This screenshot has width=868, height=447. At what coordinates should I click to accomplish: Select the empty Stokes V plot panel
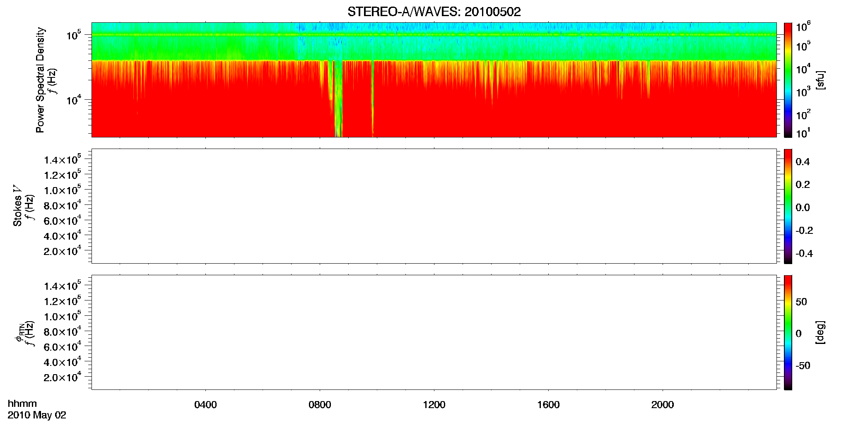click(434, 206)
